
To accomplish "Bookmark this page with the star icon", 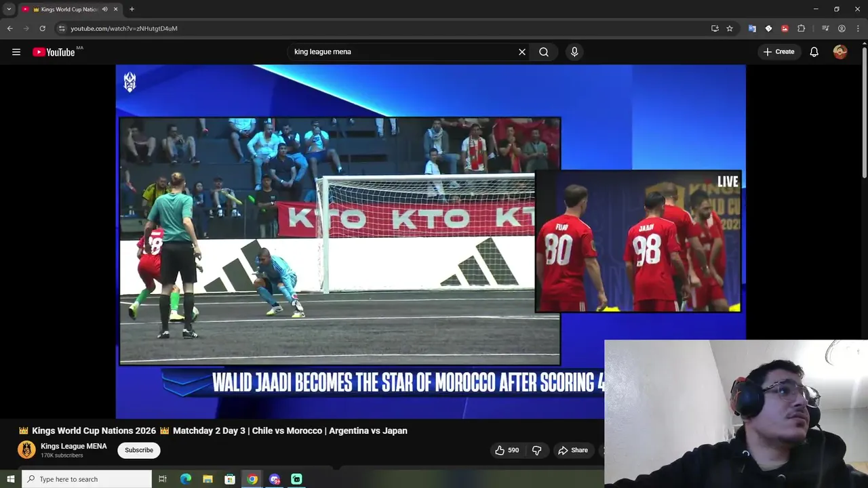I will tap(730, 28).
